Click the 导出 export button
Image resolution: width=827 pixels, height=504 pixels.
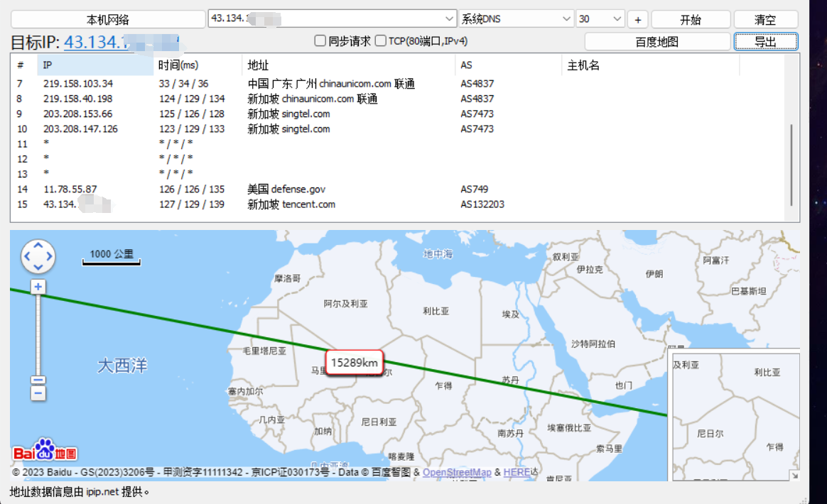(x=765, y=42)
